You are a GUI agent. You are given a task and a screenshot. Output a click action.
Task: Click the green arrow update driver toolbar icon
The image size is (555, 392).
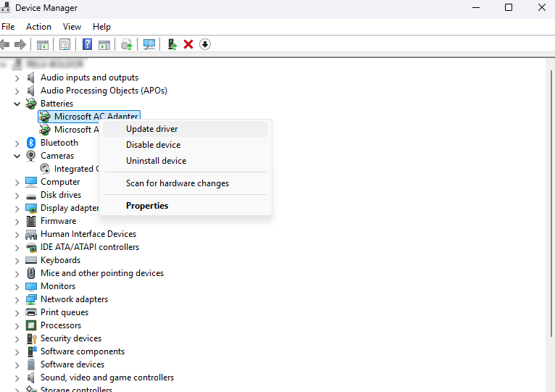click(x=172, y=44)
